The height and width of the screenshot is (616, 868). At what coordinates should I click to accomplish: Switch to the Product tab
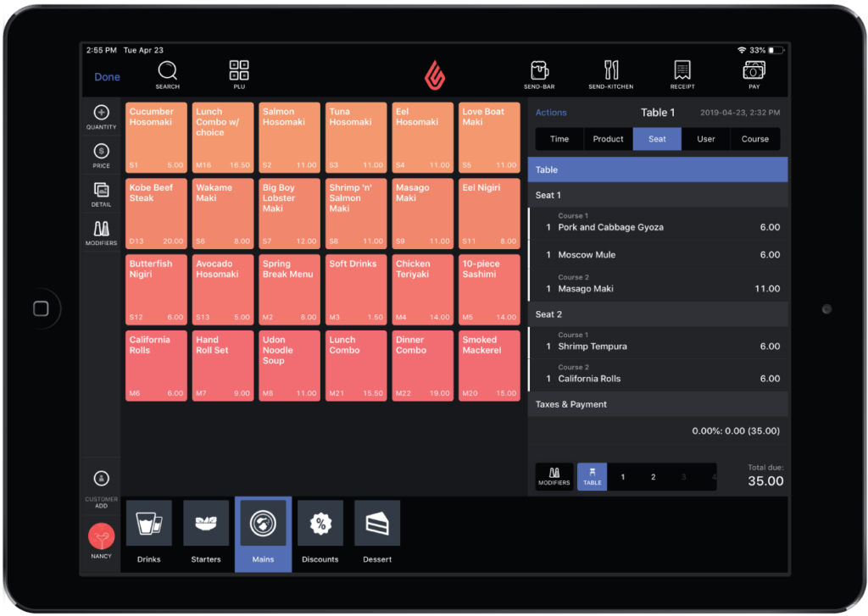608,140
